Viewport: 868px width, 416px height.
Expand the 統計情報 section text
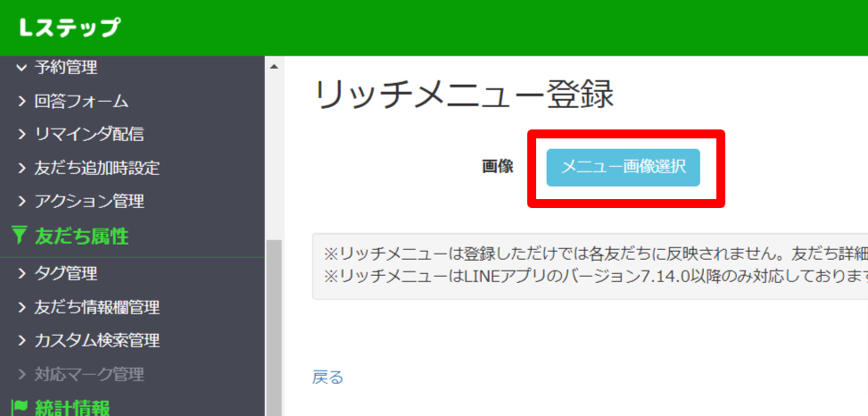pyautogui.click(x=72, y=408)
